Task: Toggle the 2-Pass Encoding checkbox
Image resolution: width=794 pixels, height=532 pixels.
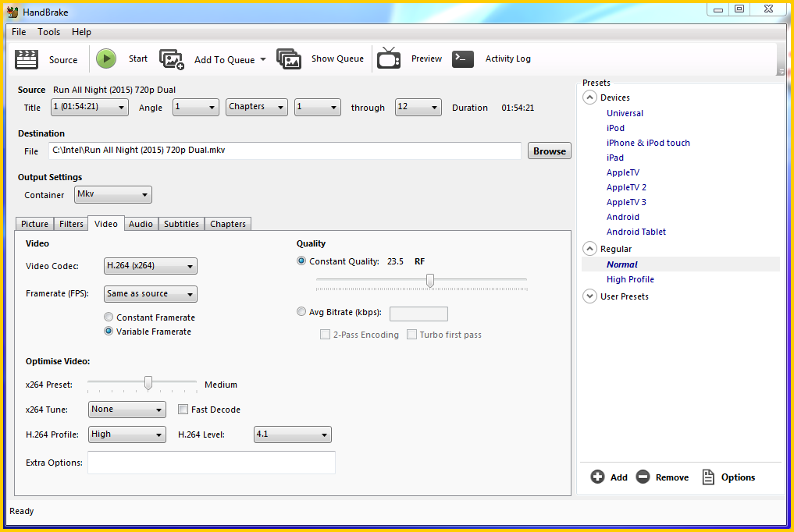Action: 325,335
